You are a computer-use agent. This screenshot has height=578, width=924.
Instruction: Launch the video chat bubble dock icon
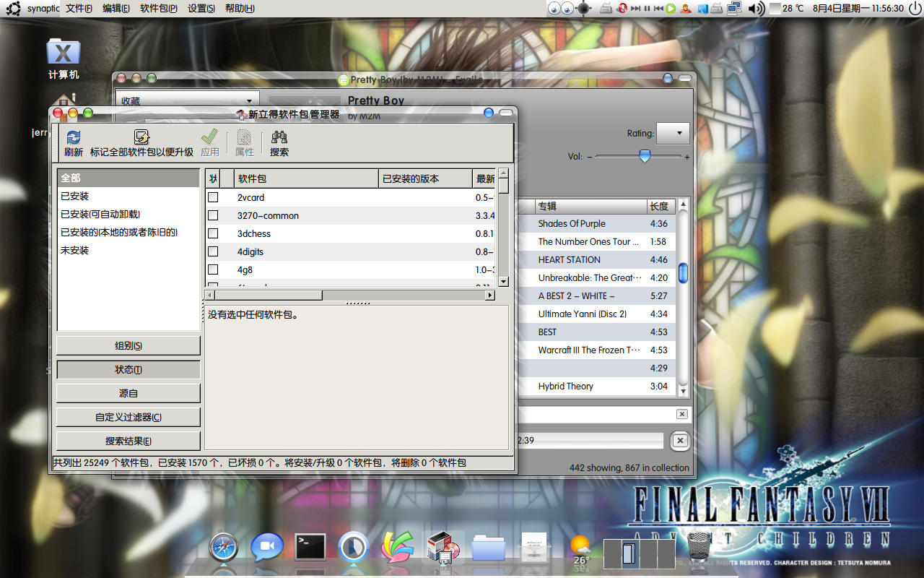[267, 548]
